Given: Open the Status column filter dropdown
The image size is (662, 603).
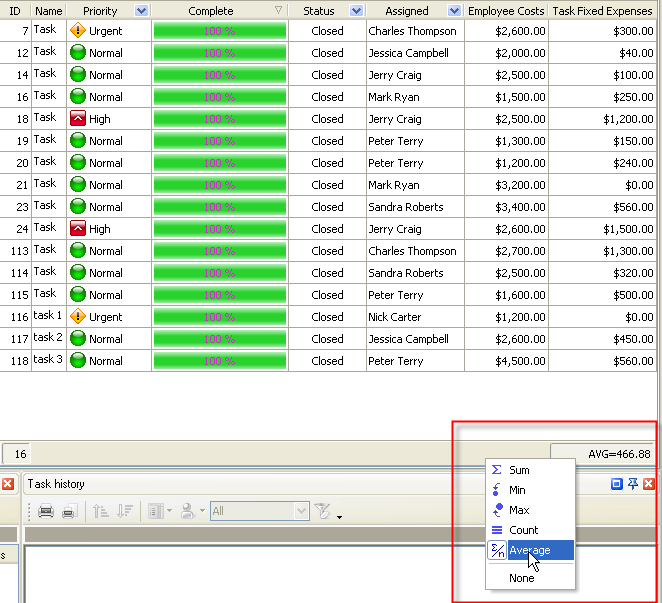Looking at the screenshot, I should [x=356, y=11].
